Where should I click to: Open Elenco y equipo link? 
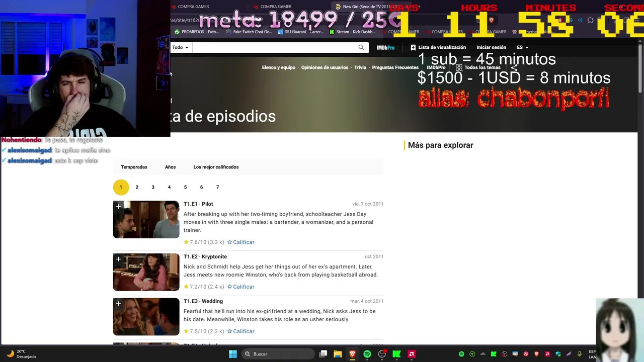click(x=278, y=67)
